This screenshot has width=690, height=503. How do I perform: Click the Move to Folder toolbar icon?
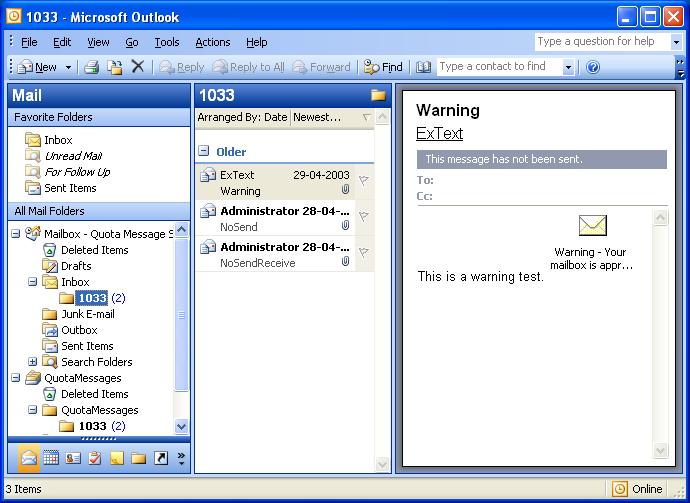(x=115, y=67)
